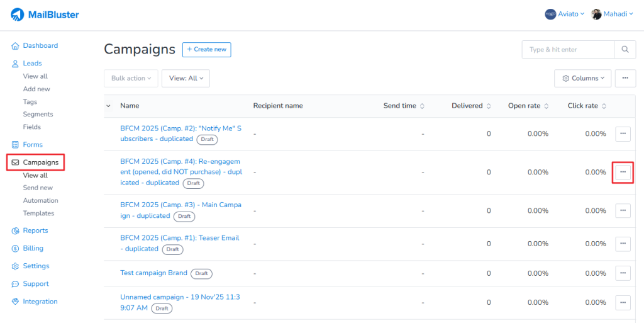
Task: Sort by Open rate column
Action: point(546,106)
